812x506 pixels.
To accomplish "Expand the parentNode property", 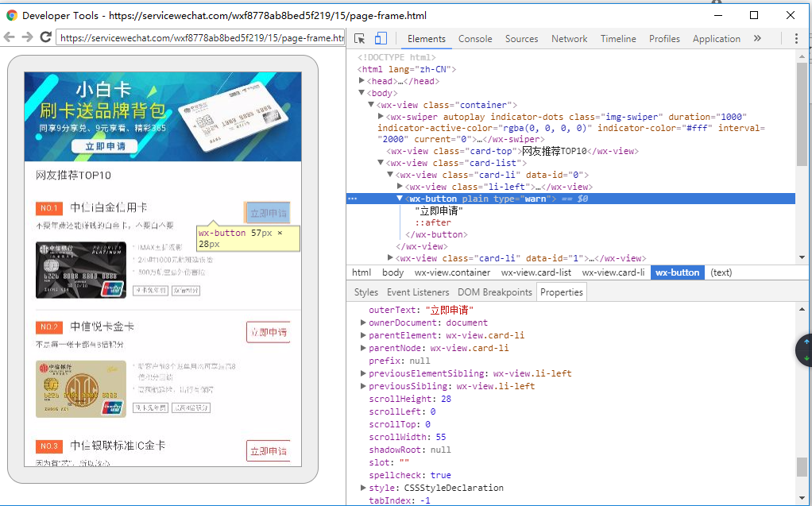I will tap(364, 348).
